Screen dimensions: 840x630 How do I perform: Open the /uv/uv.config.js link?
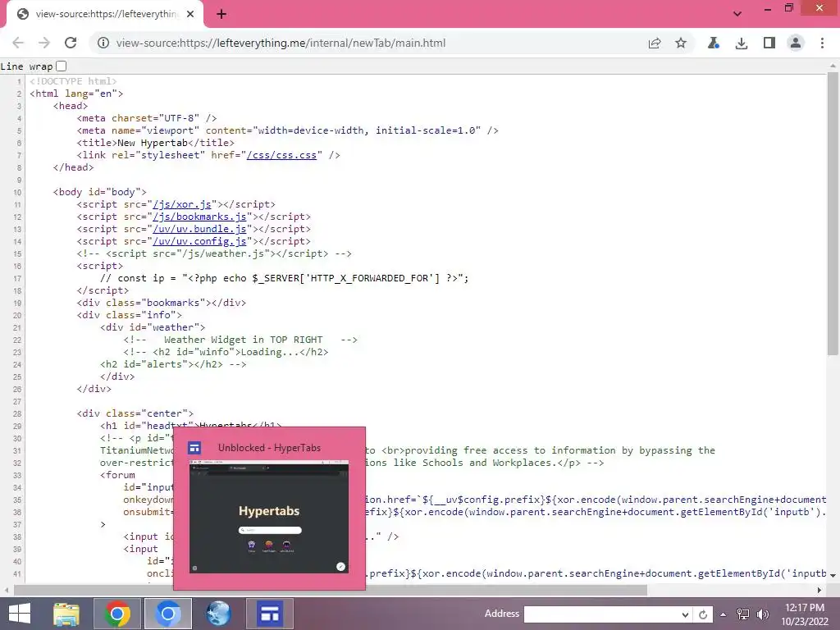(x=200, y=241)
